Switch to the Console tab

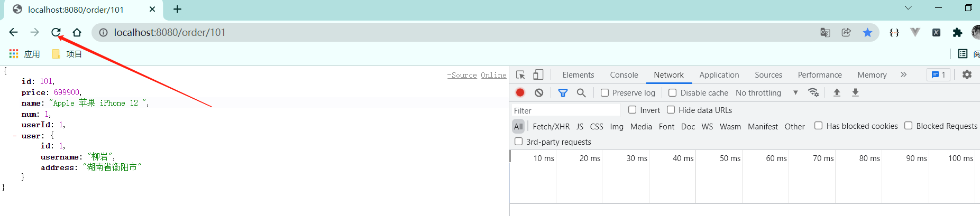[624, 75]
